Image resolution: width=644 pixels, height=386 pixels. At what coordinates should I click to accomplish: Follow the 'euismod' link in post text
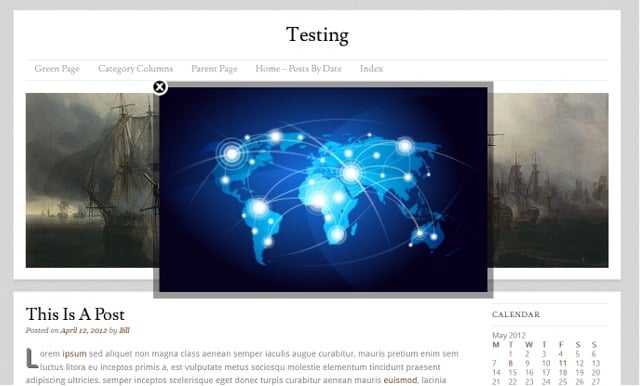(400, 380)
